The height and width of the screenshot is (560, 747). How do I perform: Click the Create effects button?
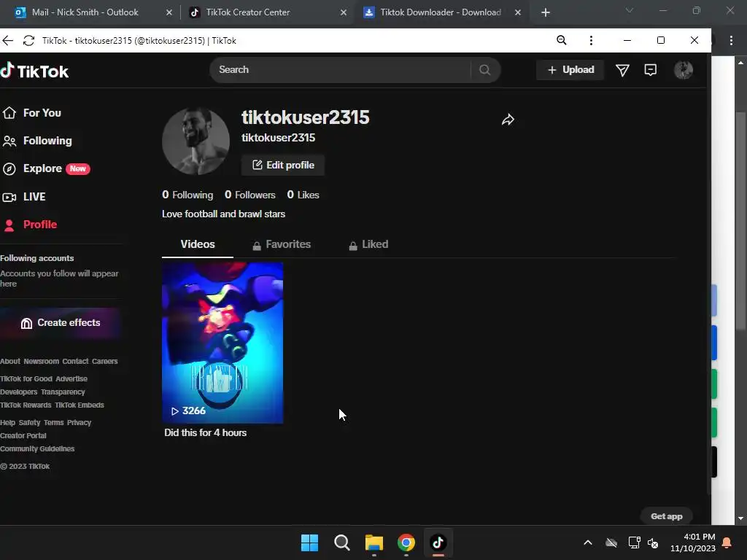(x=61, y=323)
